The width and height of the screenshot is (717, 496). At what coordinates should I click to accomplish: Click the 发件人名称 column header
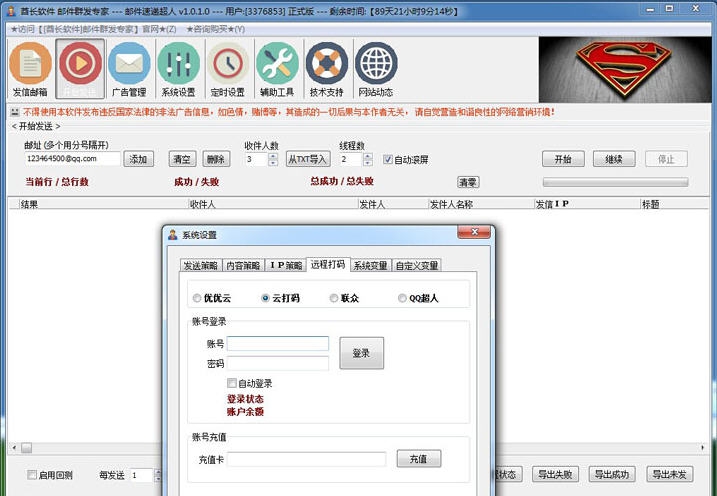click(x=481, y=204)
